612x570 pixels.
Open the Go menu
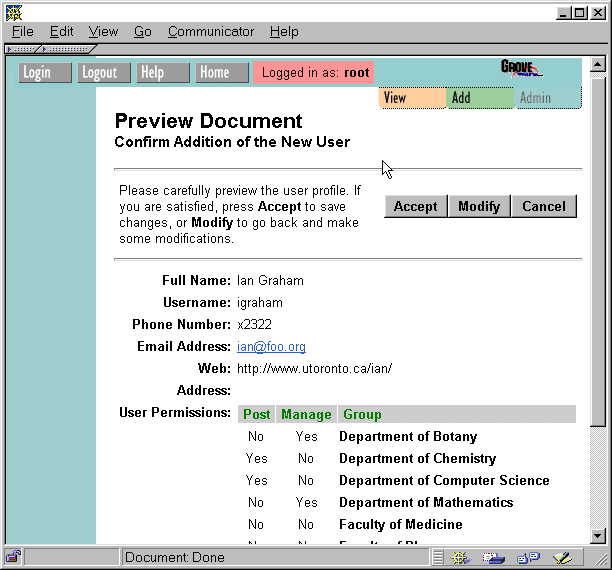point(143,31)
